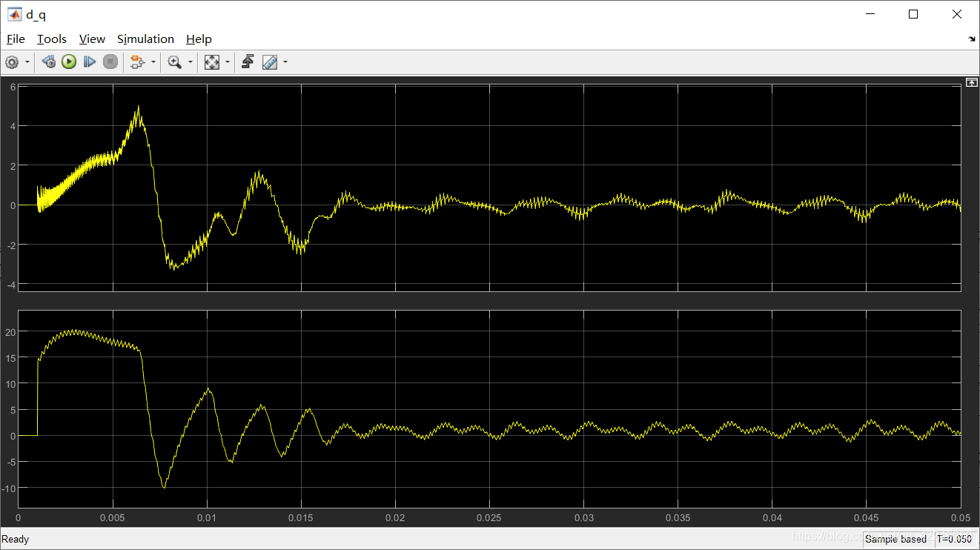The image size is (980, 550).
Task: Select the Zoom magnifier tool
Action: point(175,62)
